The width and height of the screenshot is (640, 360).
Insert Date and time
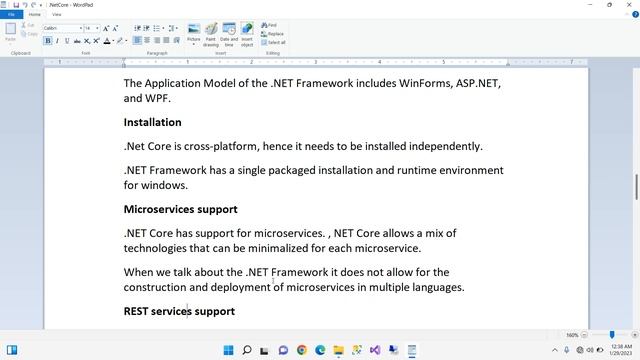point(229,35)
